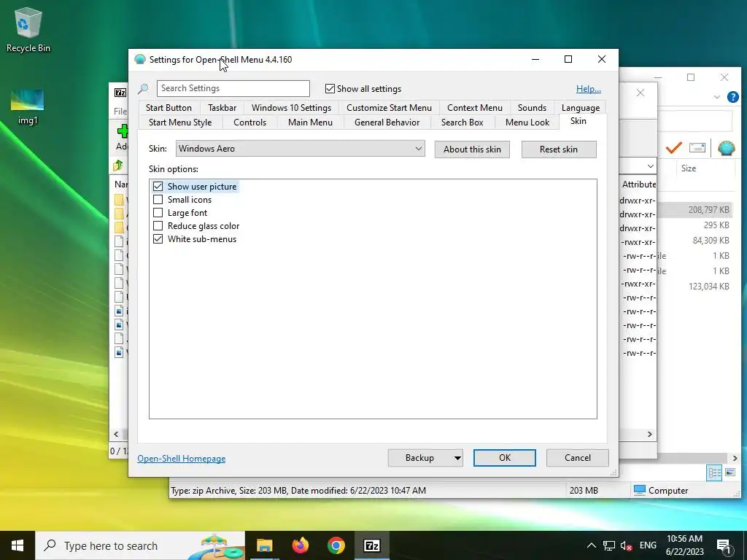Open the Search Box tab
Viewport: 747px width, 560px height.
click(x=462, y=122)
